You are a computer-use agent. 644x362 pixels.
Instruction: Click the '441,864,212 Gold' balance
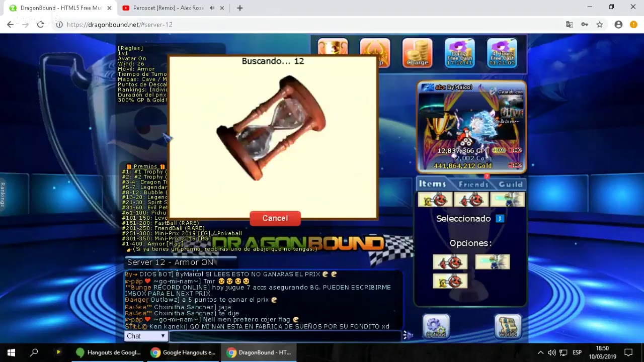pyautogui.click(x=463, y=165)
